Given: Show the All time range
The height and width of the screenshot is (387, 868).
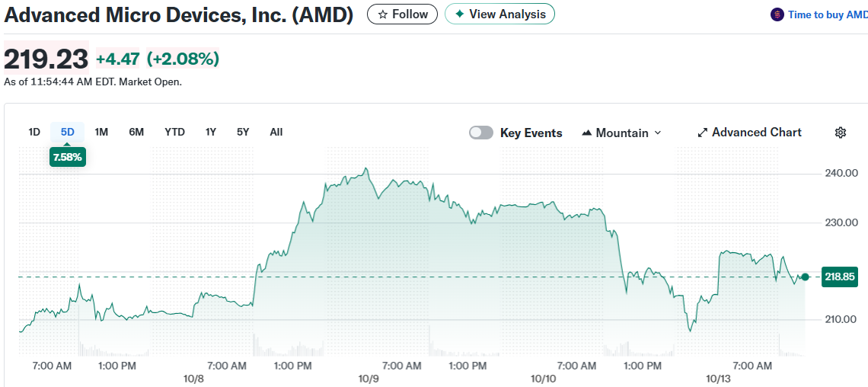Looking at the screenshot, I should pyautogui.click(x=276, y=132).
